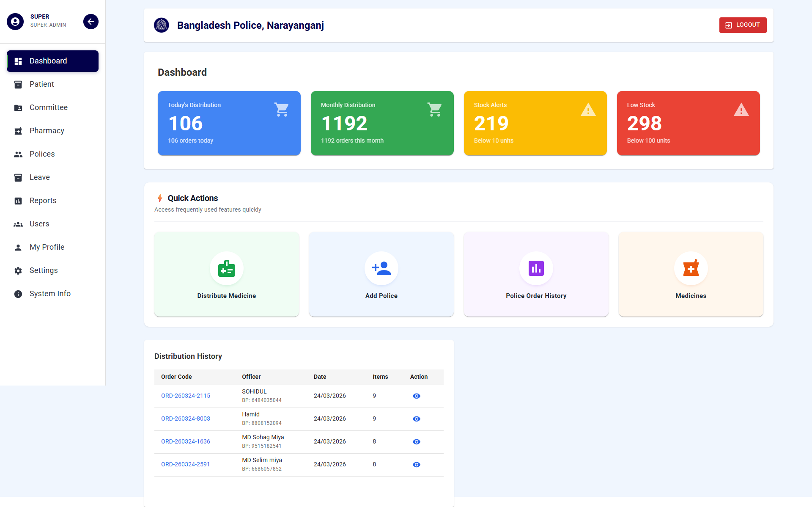The image size is (812, 507).
Task: Select the Distribute Medicine quick action icon
Action: (x=227, y=268)
